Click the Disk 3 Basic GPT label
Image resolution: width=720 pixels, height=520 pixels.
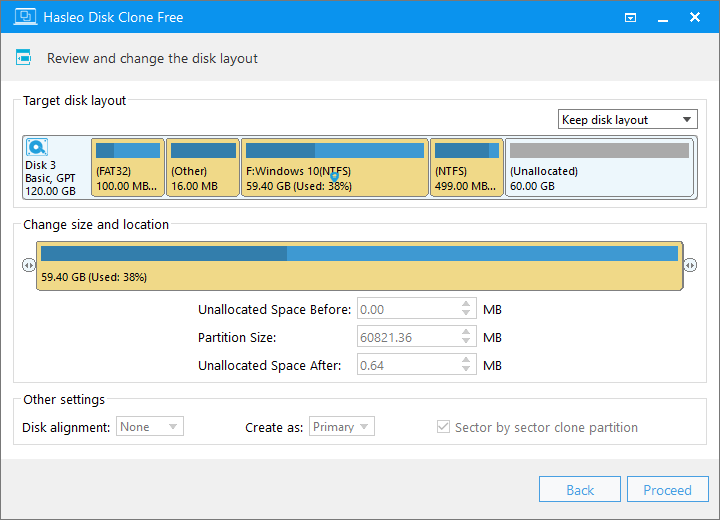[50, 178]
